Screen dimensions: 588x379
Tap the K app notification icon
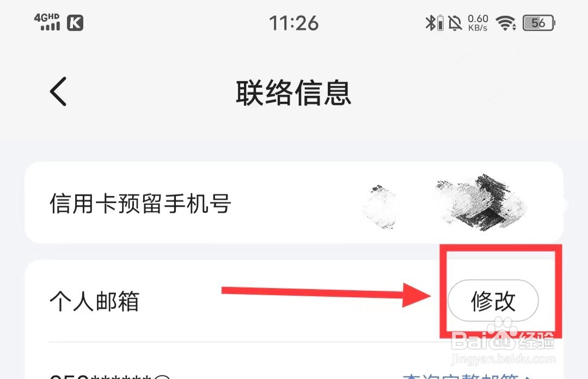click(75, 23)
